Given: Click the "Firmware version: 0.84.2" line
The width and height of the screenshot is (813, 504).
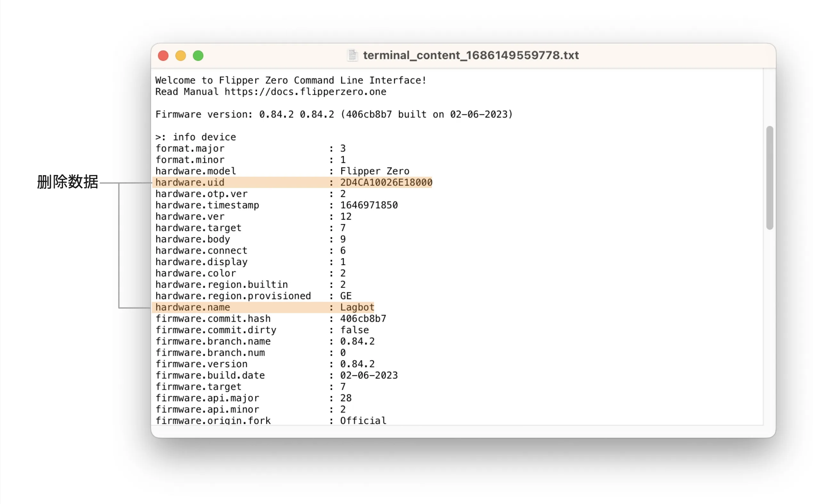Looking at the screenshot, I should click(334, 114).
